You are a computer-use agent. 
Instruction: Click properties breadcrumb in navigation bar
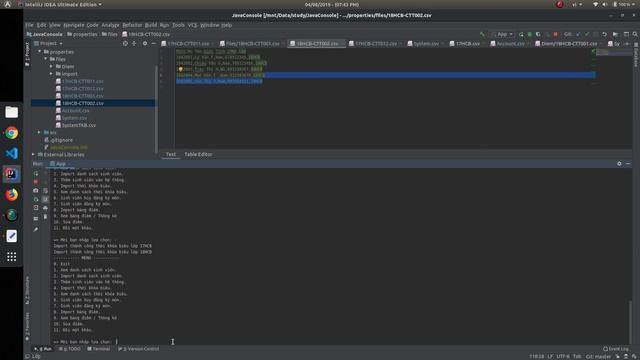coord(82,34)
